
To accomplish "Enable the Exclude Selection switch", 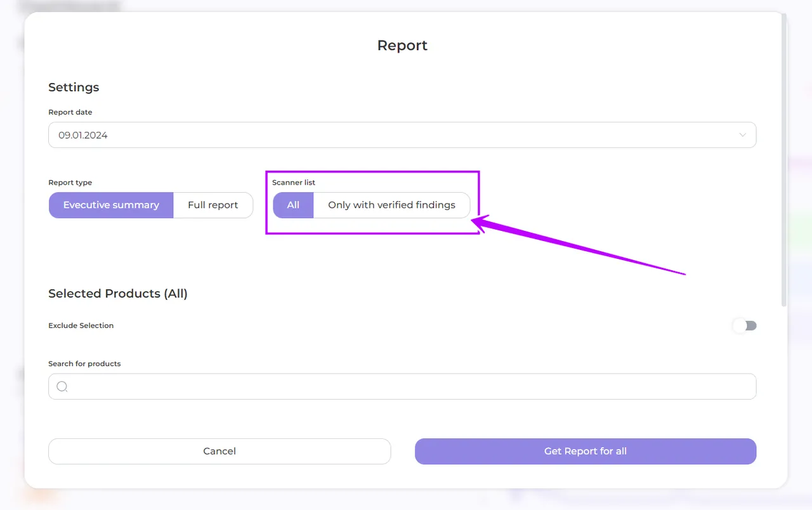I will click(x=745, y=325).
